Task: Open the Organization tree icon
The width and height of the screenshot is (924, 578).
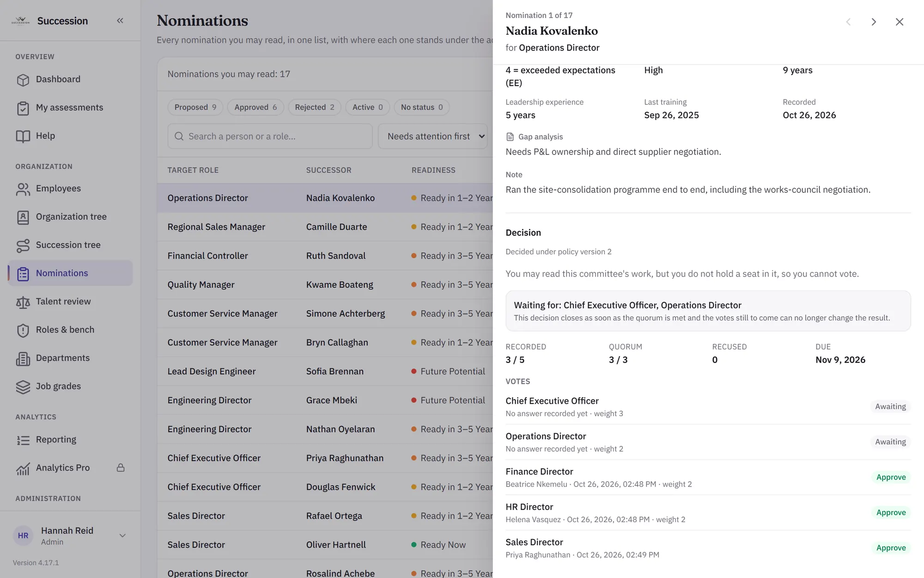Action: 23,217
